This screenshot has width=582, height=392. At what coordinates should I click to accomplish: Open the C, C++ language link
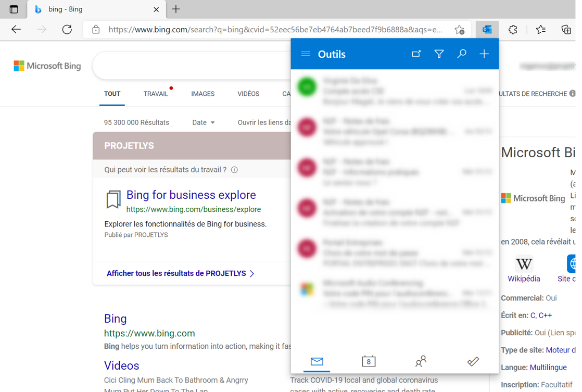coord(541,315)
